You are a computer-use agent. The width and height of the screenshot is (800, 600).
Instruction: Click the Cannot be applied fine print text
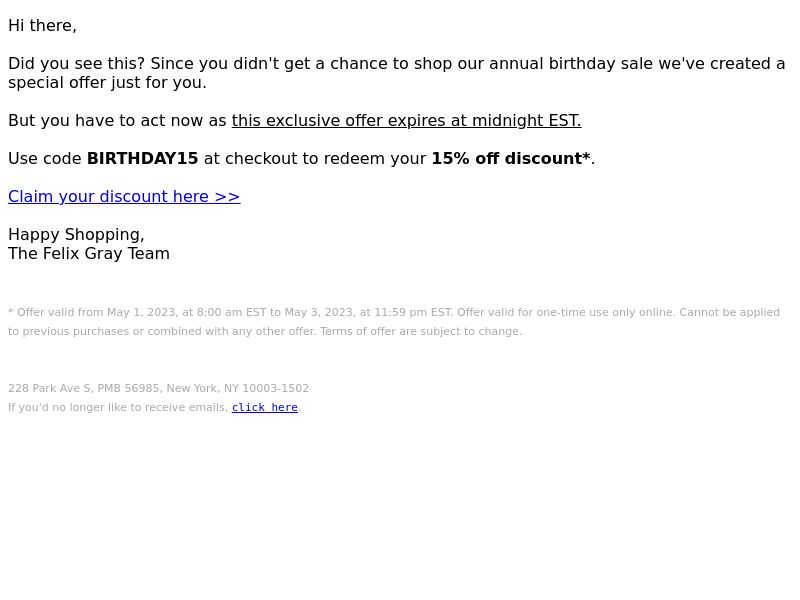[730, 312]
